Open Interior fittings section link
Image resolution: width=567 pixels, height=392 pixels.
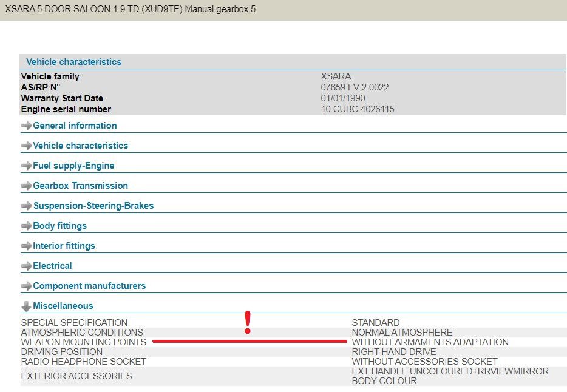point(64,246)
